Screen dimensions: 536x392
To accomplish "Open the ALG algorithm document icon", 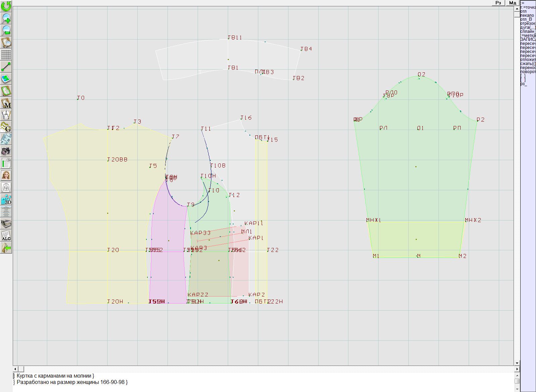I will click(6, 236).
